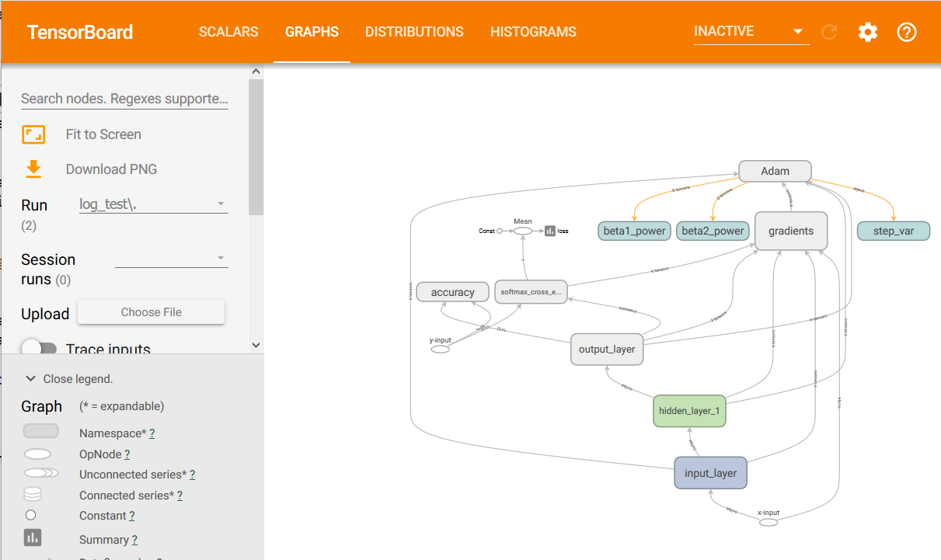Viewport: 941px width, 560px height.
Task: Select the x-input op node
Action: tap(768, 522)
